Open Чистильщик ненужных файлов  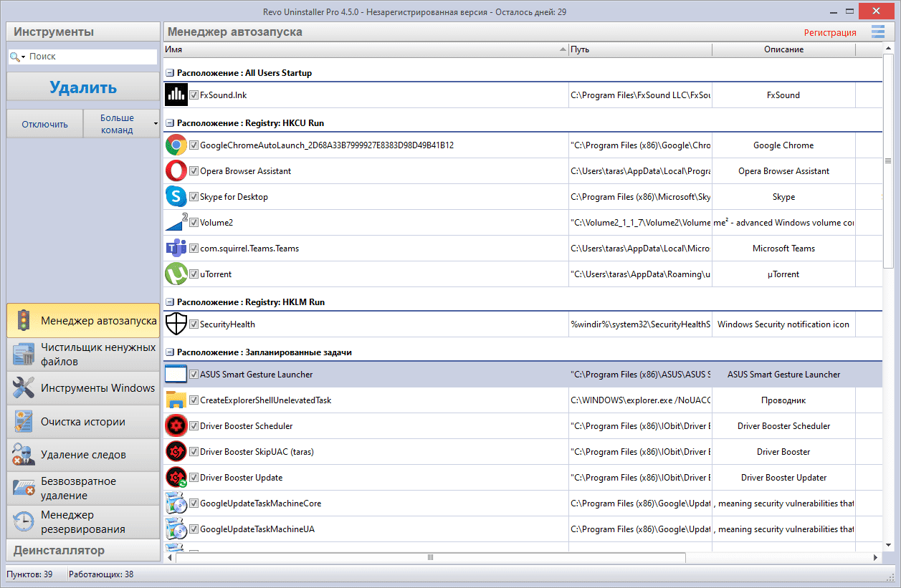(83, 355)
